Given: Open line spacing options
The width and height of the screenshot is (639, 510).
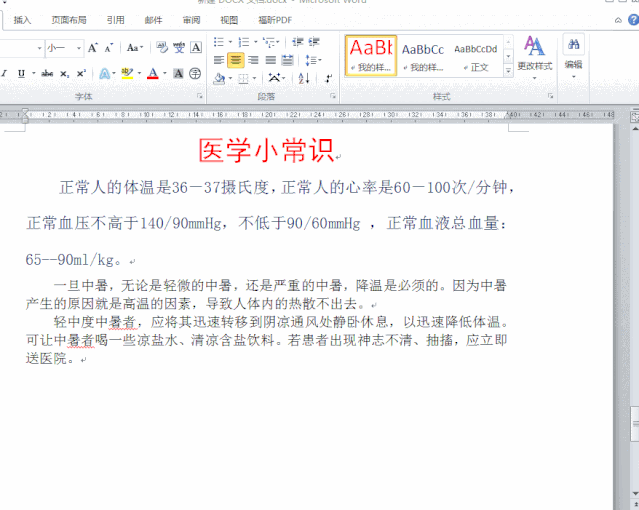Looking at the screenshot, I should click(311, 60).
